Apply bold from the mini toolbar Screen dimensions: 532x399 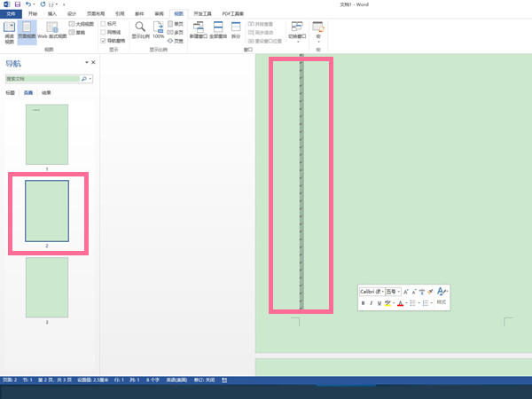(363, 303)
